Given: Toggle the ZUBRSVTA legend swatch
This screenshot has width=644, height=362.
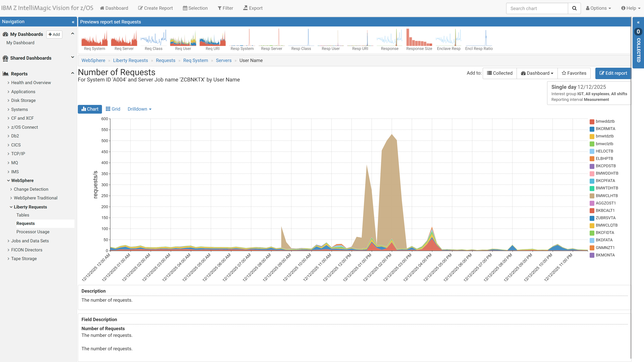Looking at the screenshot, I should click(x=592, y=218).
